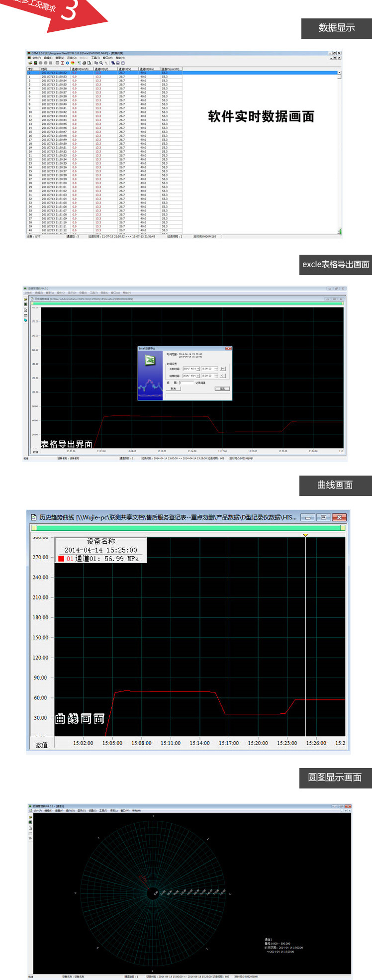This screenshot has height=980, width=372.
Task: Click the 15:05:00 time axis label
Action: pyautogui.click(x=112, y=743)
